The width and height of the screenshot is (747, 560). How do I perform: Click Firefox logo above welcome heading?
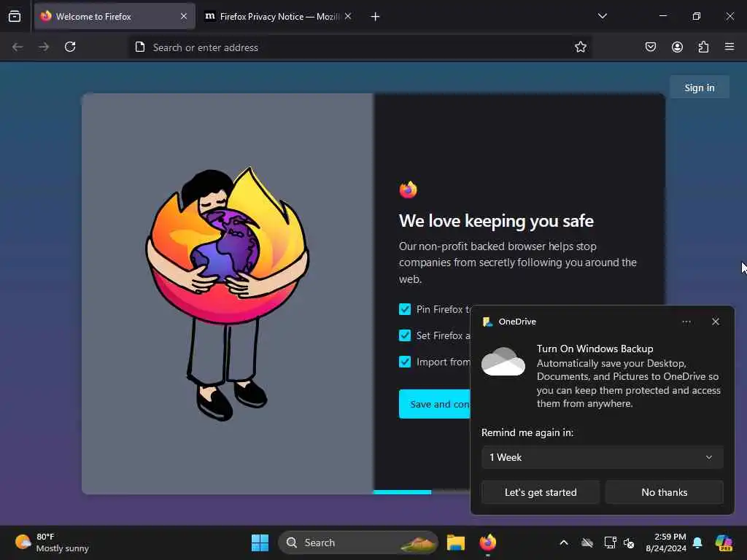pyautogui.click(x=409, y=190)
